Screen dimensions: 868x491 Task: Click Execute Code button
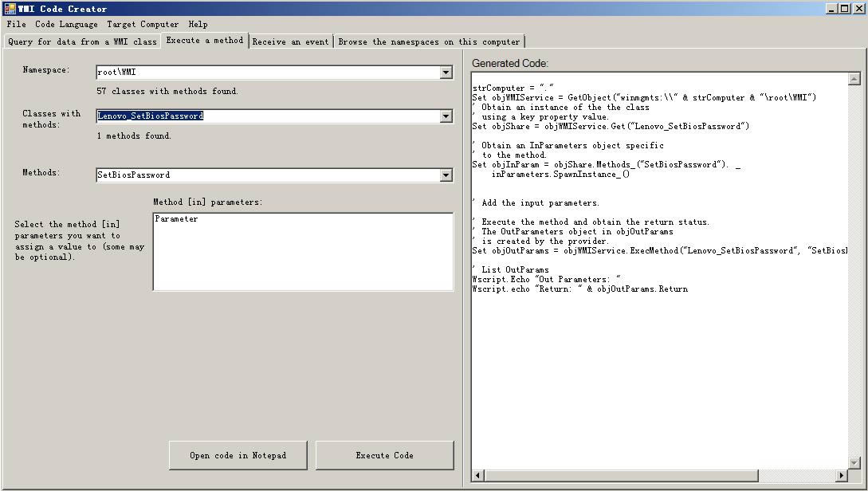(385, 456)
